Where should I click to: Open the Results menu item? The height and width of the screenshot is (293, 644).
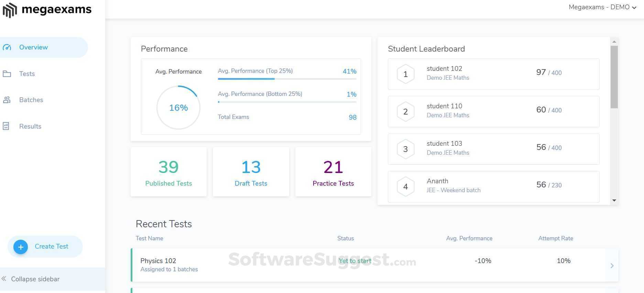pyautogui.click(x=30, y=126)
